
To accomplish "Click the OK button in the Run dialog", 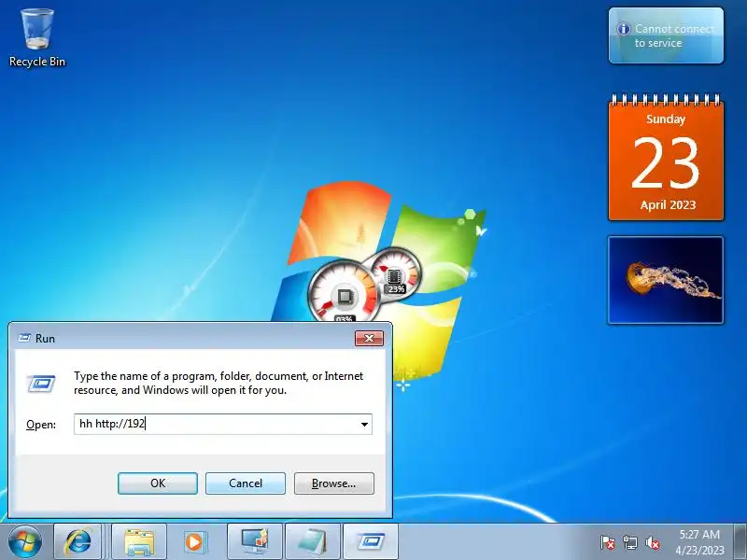I will [158, 483].
